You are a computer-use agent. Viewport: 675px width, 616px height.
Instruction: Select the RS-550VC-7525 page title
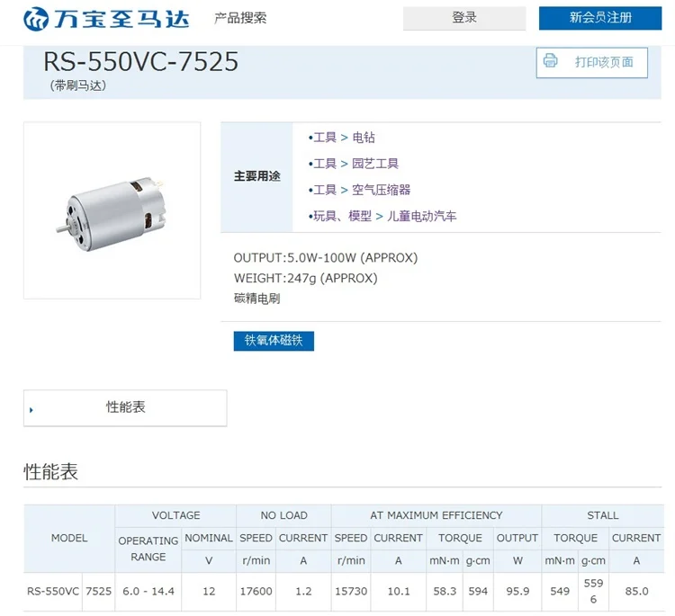[x=140, y=61]
